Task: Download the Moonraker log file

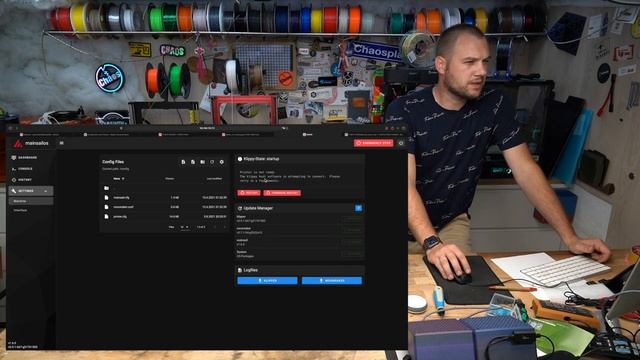Action: [331, 280]
